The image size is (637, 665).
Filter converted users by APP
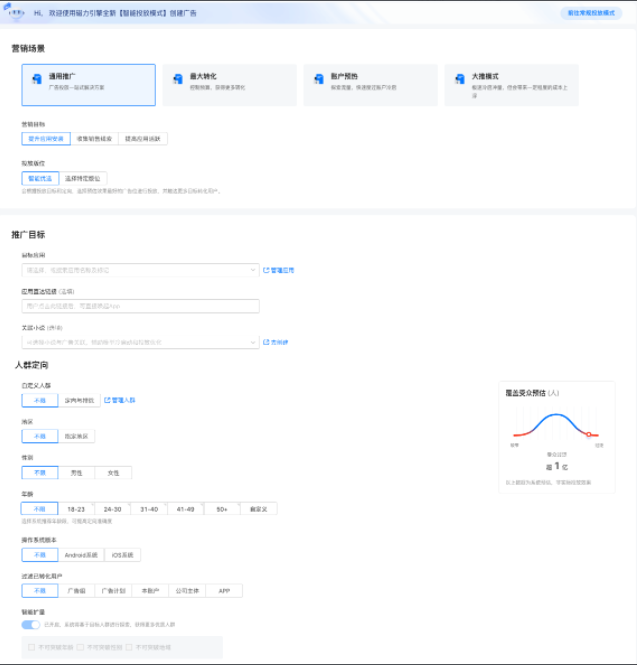tap(224, 591)
